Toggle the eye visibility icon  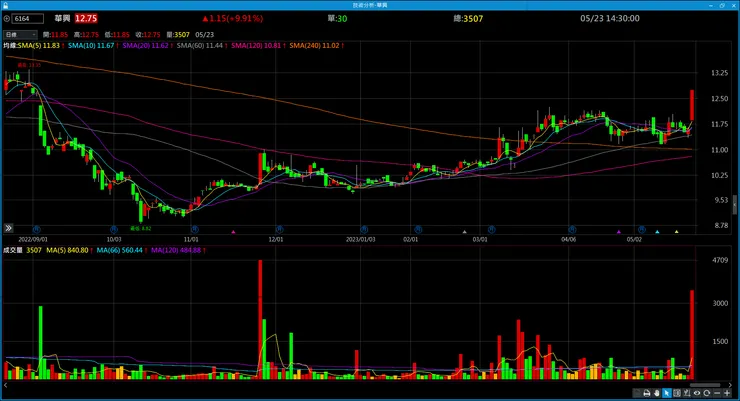pyautogui.click(x=697, y=393)
